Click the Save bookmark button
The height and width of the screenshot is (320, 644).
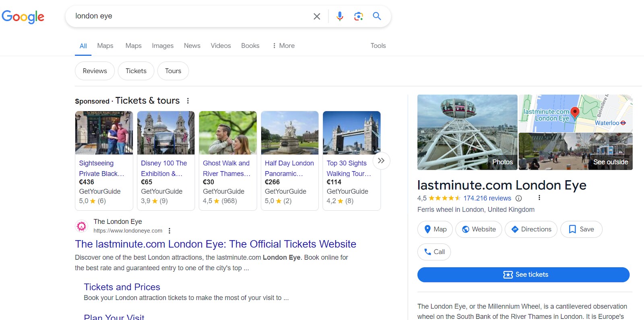581,229
